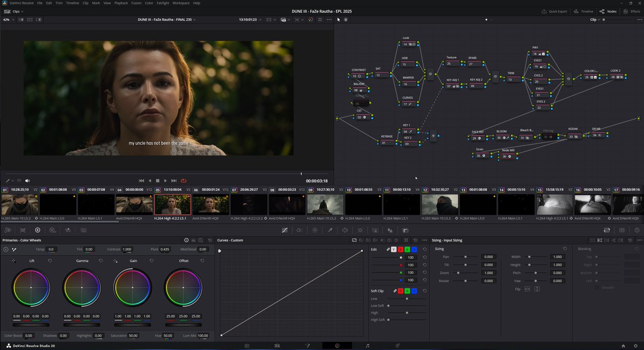Enable the Smooth blanking checkbox
The height and width of the screenshot is (350, 644).
[597, 288]
